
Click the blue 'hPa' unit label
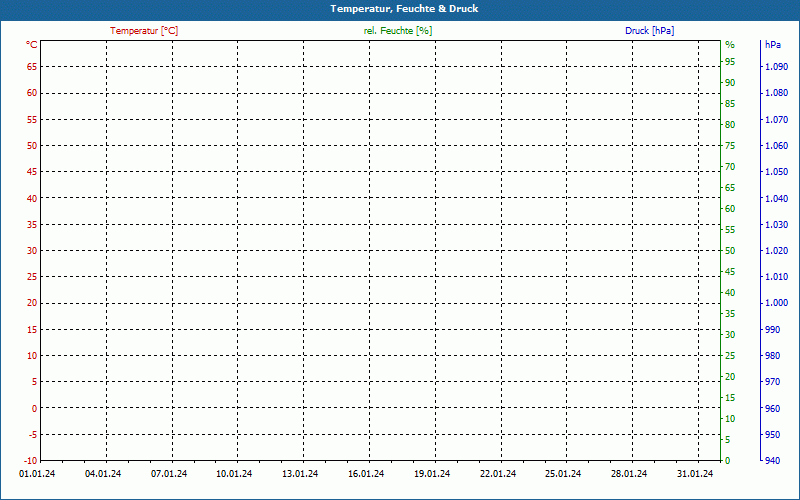point(773,45)
